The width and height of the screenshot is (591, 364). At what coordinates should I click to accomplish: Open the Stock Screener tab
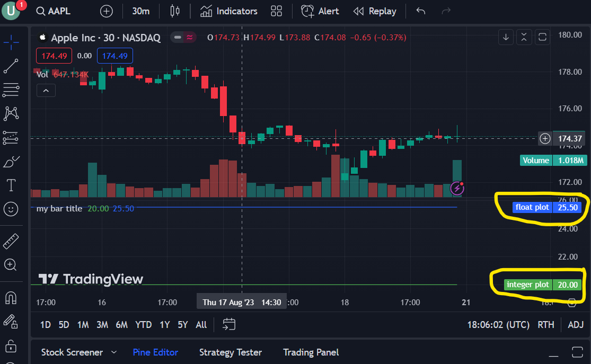pos(72,352)
